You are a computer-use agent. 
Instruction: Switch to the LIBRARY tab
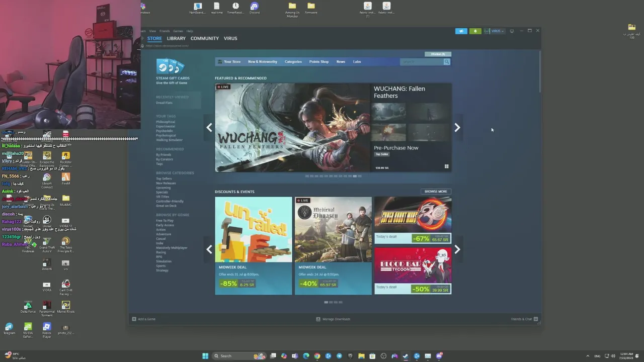coord(176,39)
